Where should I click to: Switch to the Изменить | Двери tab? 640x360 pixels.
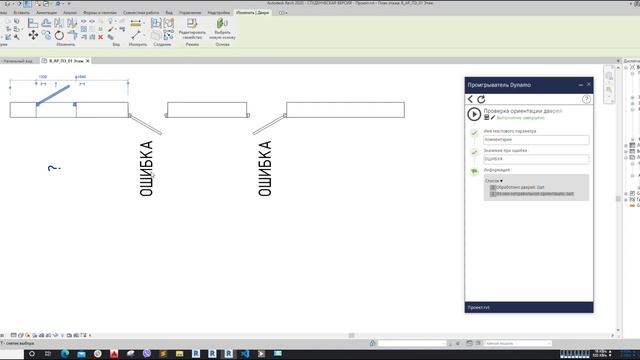[253, 13]
